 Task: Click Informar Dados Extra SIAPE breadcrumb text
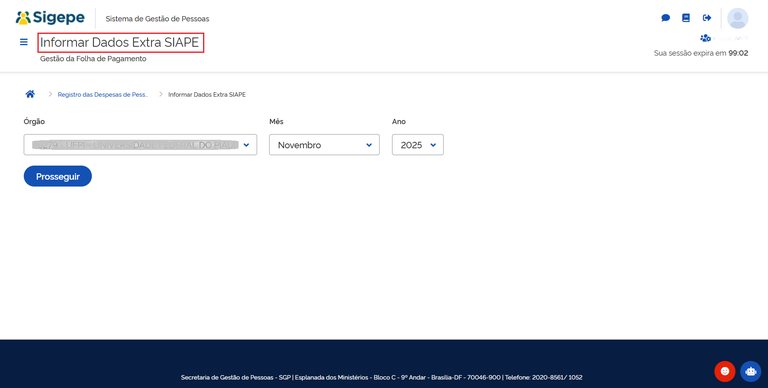pyautogui.click(x=207, y=95)
